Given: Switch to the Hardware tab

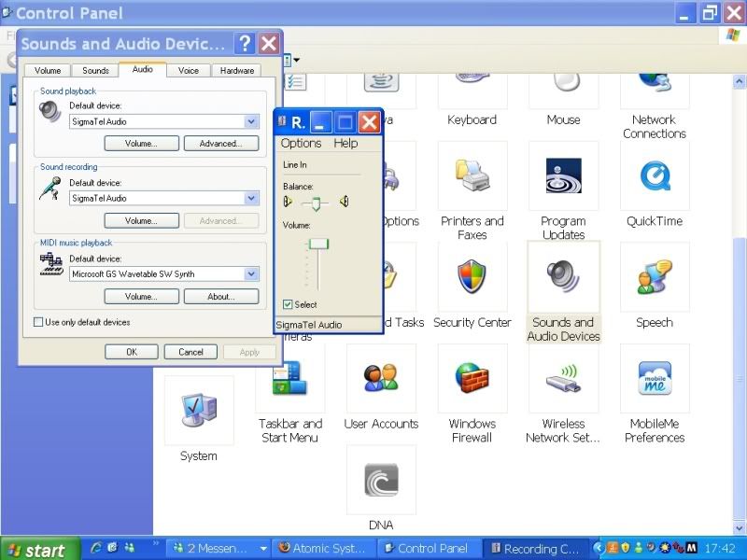Looking at the screenshot, I should pyautogui.click(x=236, y=70).
